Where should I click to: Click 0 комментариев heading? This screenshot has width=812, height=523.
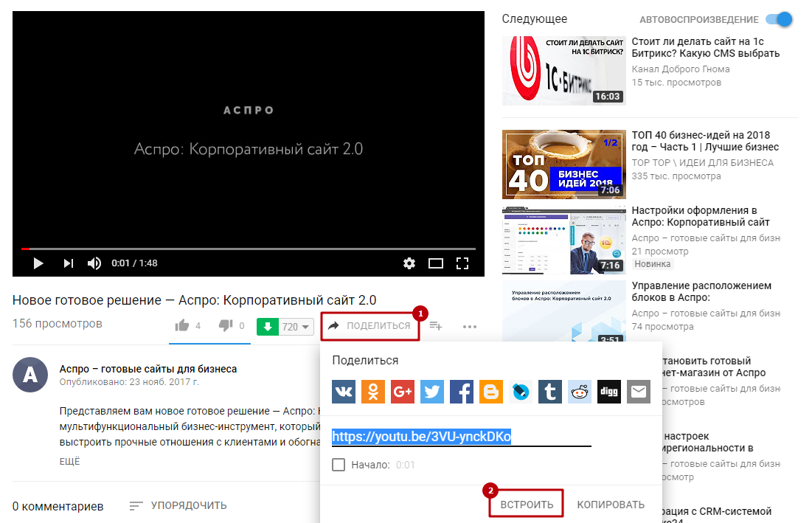pos(58,506)
